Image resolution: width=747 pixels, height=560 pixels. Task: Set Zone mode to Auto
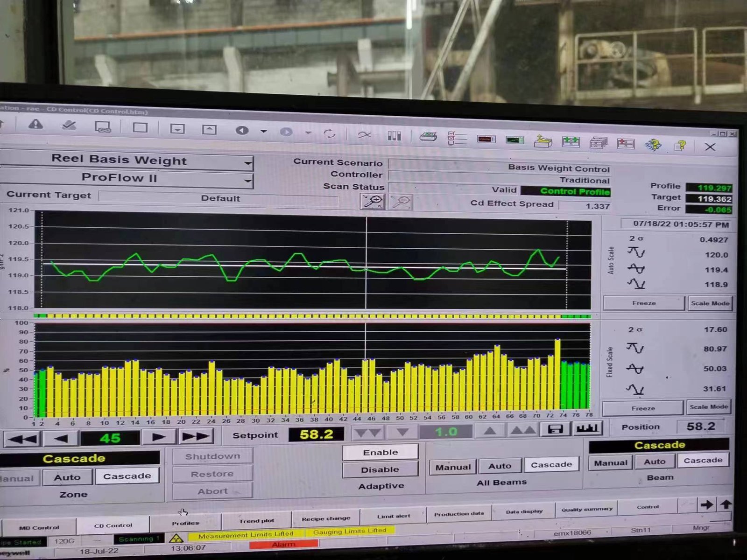tap(67, 477)
